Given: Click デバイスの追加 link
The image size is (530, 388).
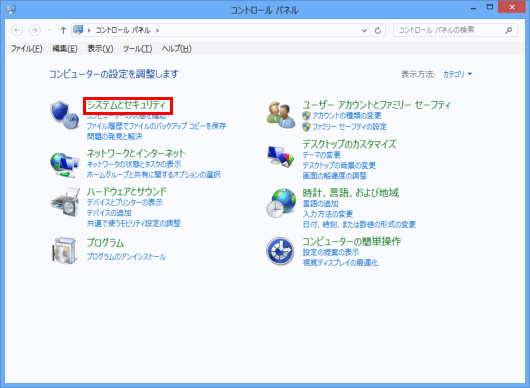Looking at the screenshot, I should point(109,213).
